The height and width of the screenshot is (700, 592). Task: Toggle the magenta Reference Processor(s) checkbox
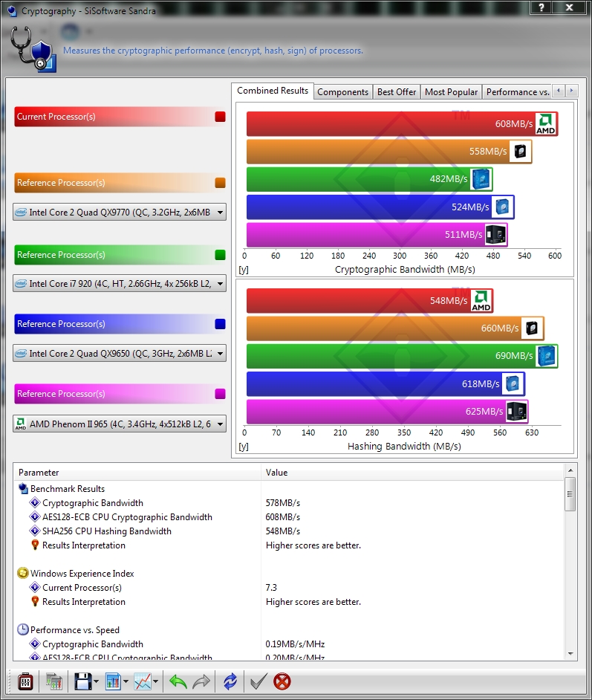coord(220,394)
